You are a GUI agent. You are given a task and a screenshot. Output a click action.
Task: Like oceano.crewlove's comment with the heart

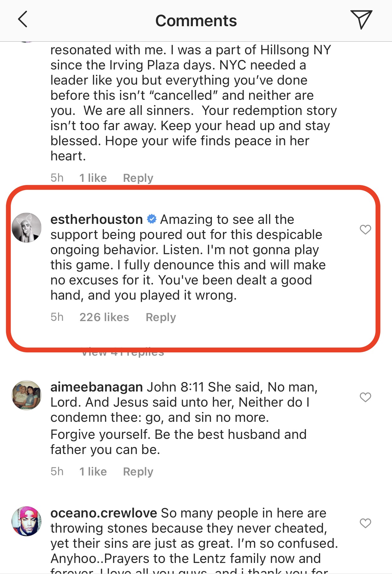point(365,523)
